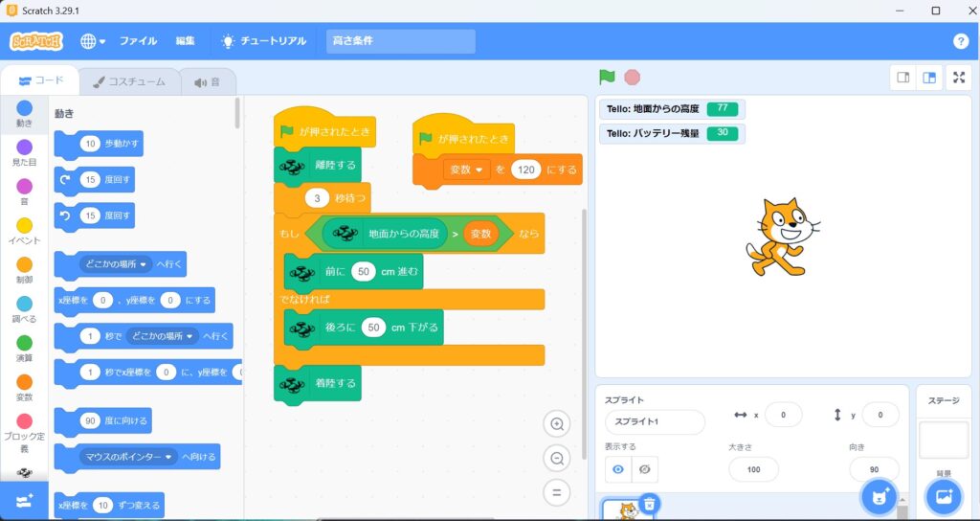
Task: Click the sprite x position field
Action: (x=783, y=415)
